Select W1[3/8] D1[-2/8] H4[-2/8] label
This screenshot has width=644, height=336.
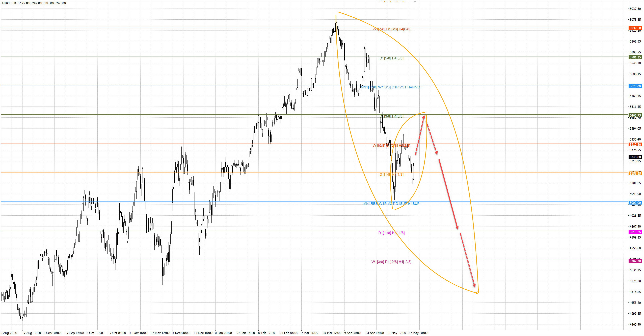click(391, 262)
